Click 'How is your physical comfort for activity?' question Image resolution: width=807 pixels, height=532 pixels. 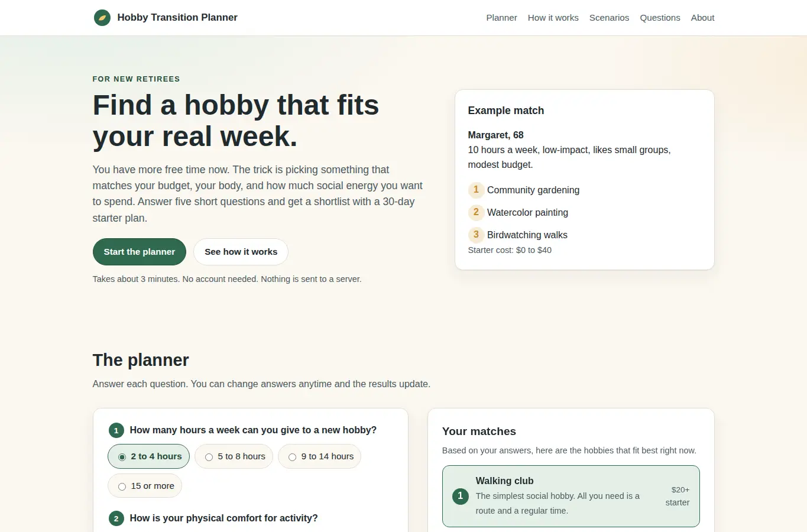223,518
